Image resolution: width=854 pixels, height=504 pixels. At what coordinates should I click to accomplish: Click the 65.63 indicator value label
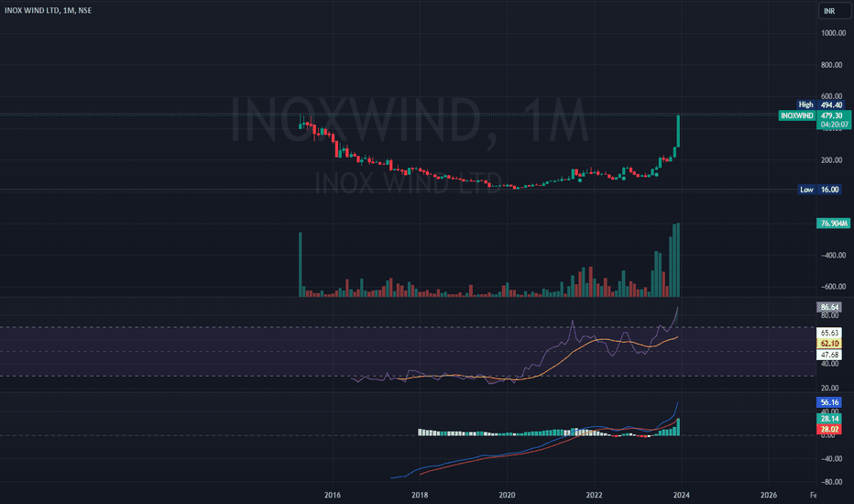click(829, 333)
